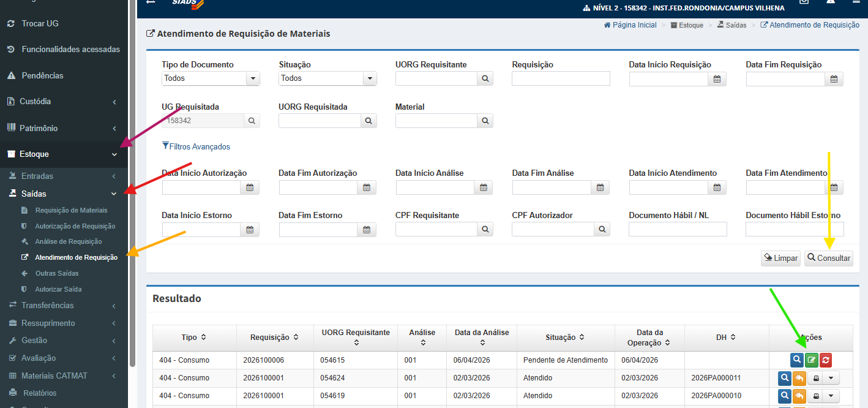Open print options arrow for DH 2026PA000011
Image resolution: width=868 pixels, height=408 pixels.
830,378
